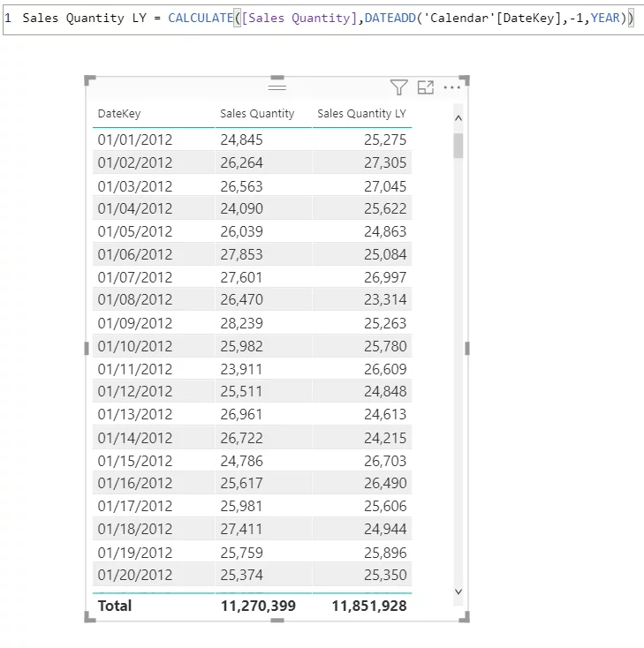Select the bottom middle resize handle
Image resolution: width=644 pixels, height=648 pixels.
(x=277, y=620)
